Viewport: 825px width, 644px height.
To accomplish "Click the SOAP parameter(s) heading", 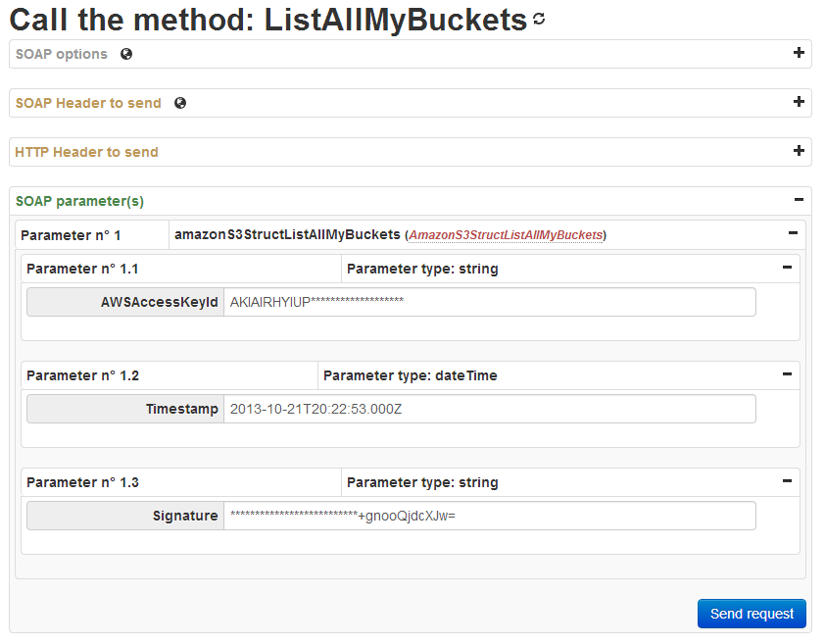I will [x=79, y=201].
